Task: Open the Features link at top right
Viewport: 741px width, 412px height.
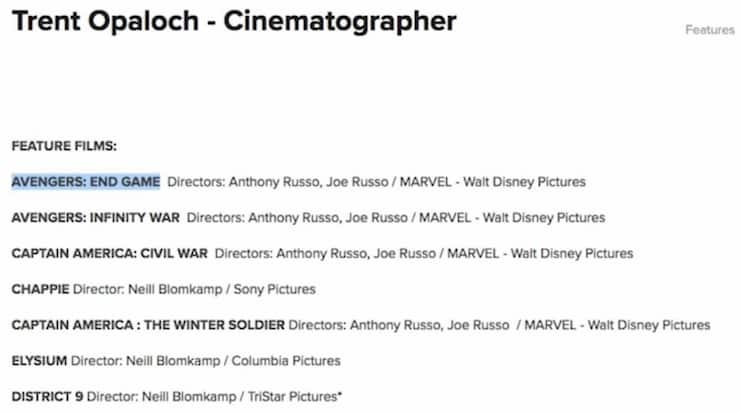Action: [x=710, y=30]
